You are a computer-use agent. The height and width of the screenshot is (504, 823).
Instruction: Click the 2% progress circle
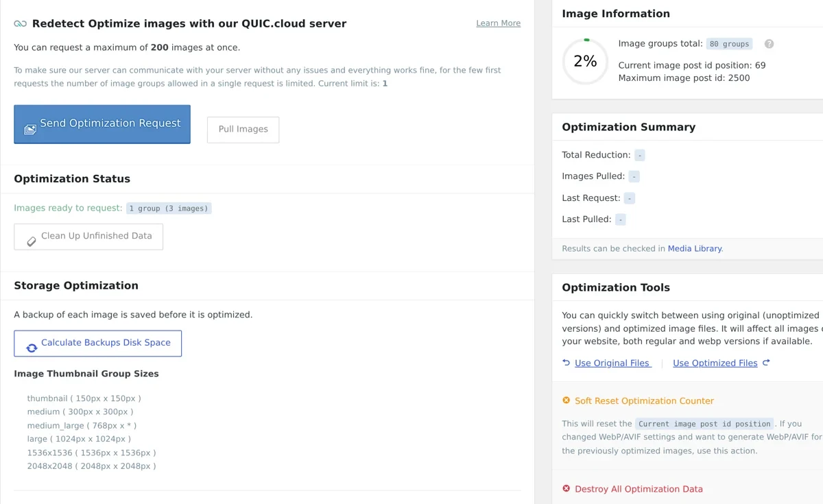pyautogui.click(x=586, y=62)
